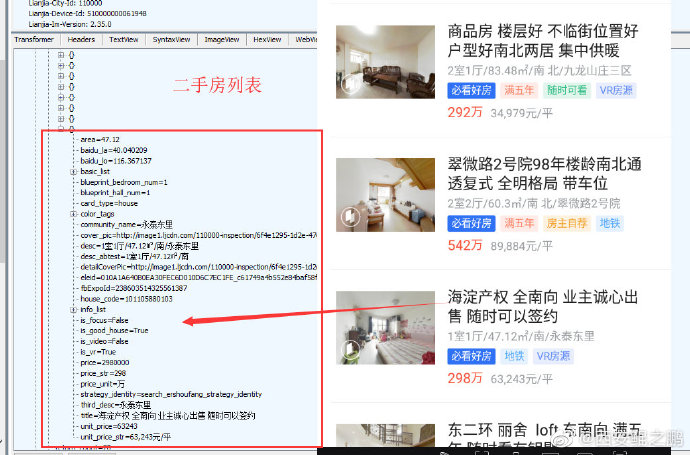This screenshot has height=455, width=690.
Task: Click the house_code=101105880103 row
Action: (x=126, y=299)
